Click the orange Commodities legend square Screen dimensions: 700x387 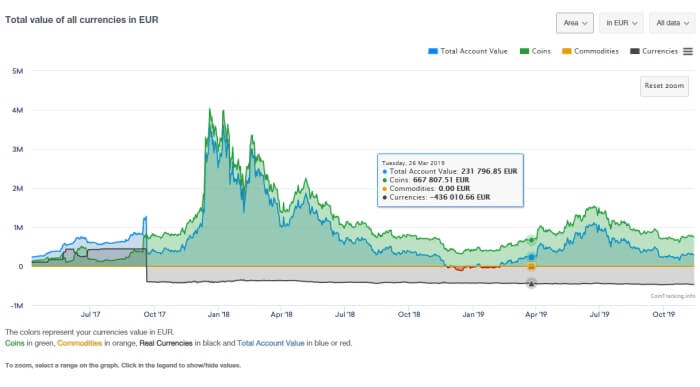567,51
